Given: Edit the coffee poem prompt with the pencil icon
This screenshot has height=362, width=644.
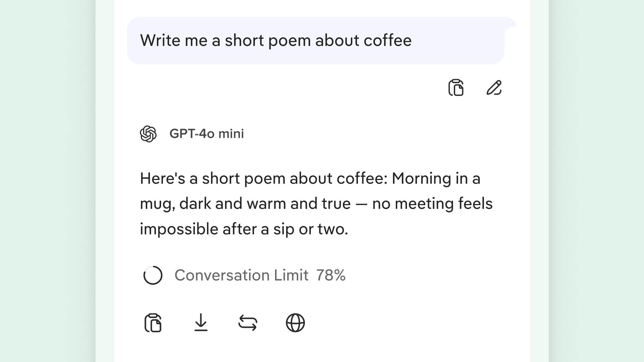Looking at the screenshot, I should pos(494,88).
